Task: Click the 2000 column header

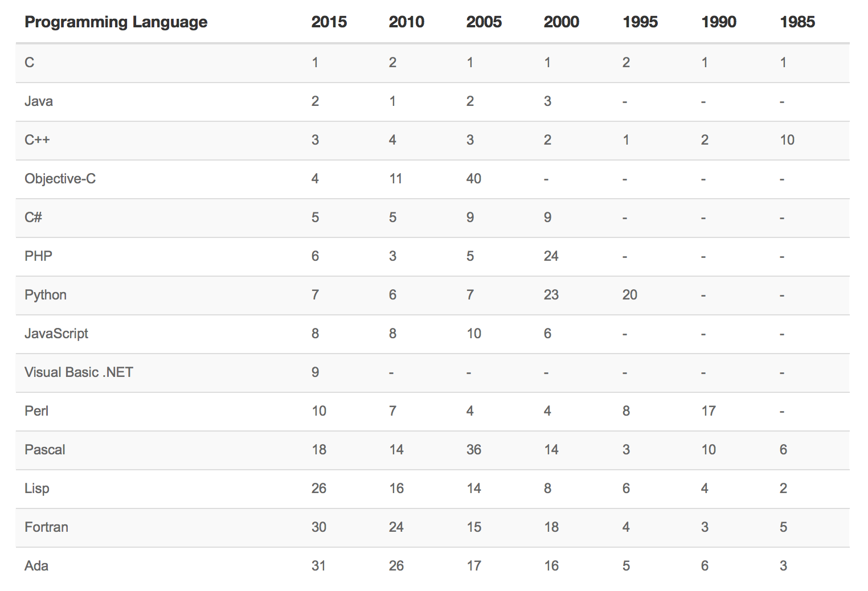Action: 561,22
